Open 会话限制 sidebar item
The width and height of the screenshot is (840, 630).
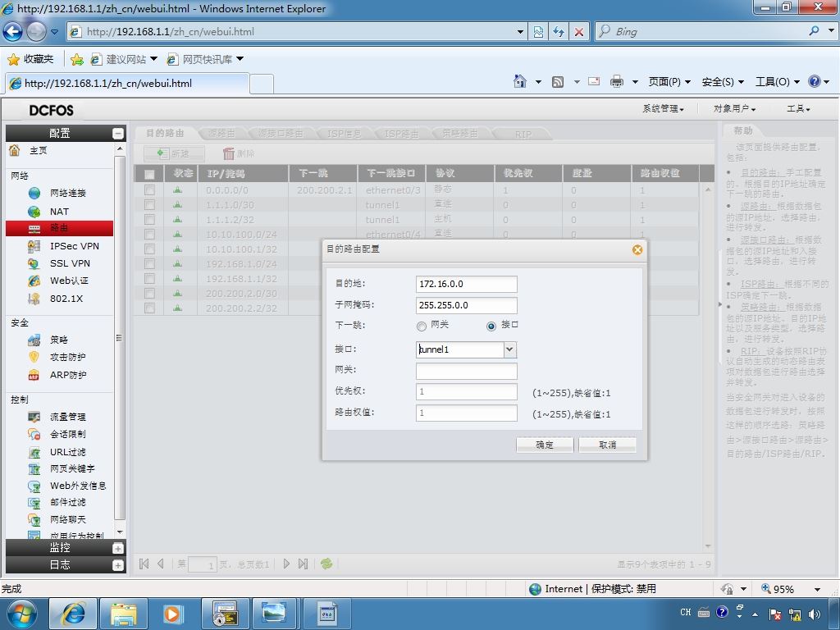coord(67,434)
